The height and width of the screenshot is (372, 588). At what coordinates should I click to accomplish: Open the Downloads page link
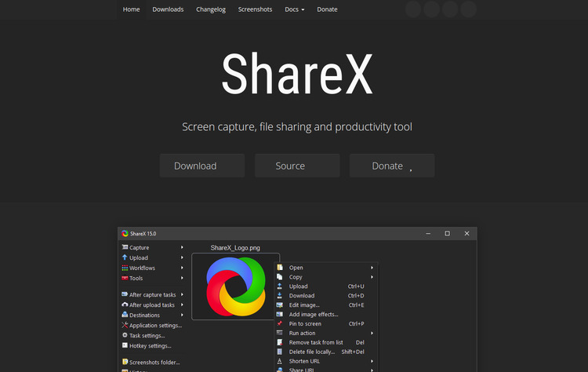tap(168, 9)
